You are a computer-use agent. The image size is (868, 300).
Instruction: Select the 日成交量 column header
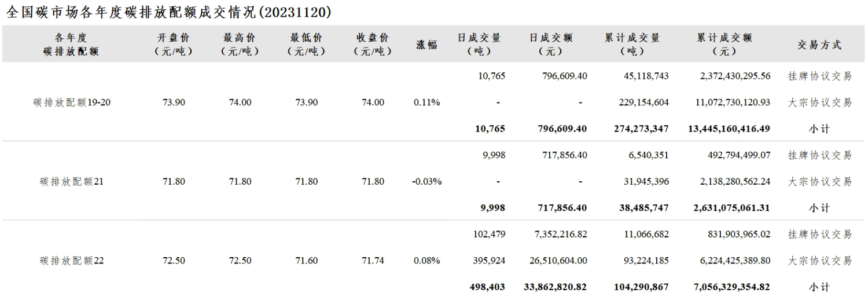[x=479, y=44]
